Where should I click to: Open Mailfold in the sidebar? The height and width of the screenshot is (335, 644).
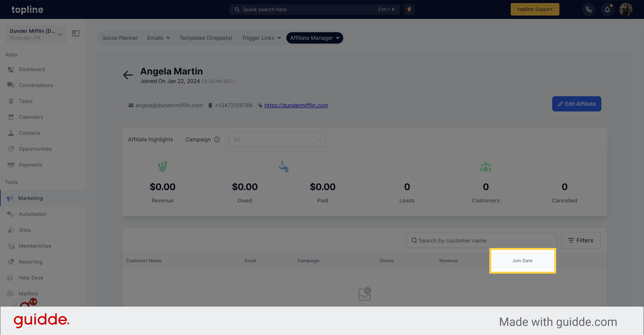(x=28, y=294)
